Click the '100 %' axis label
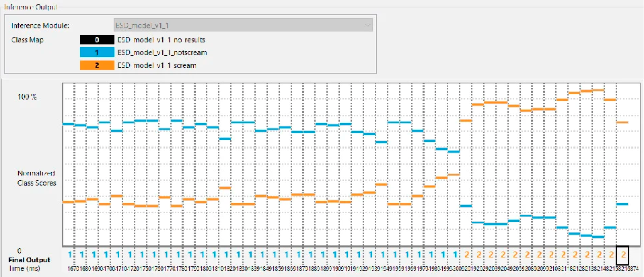Viewport: 644px width, 277px height. click(28, 97)
